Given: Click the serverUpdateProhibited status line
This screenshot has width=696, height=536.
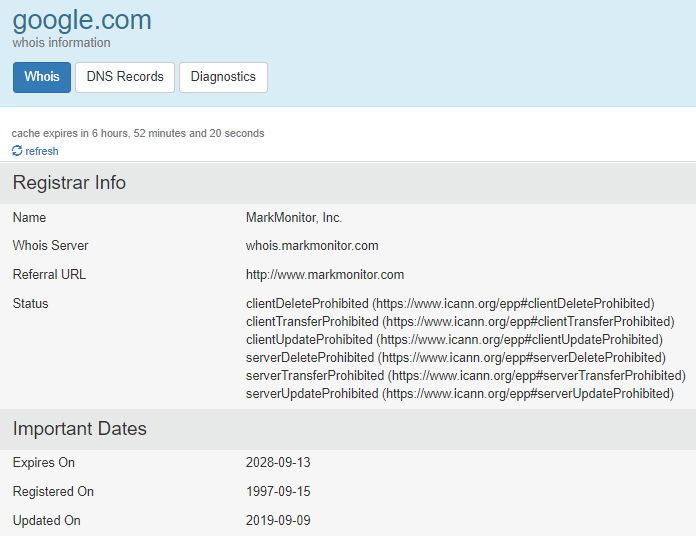Looking at the screenshot, I should (x=460, y=394).
